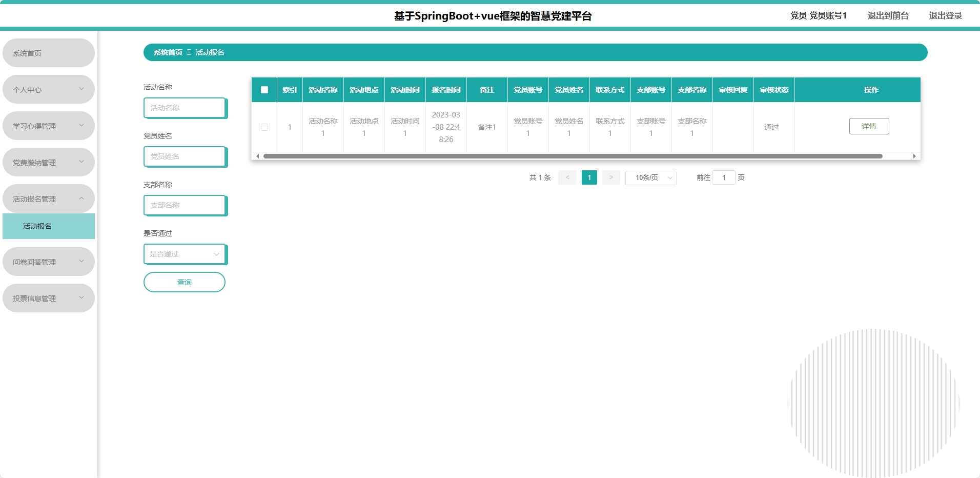The image size is (980, 478).
Task: Click the 党员账号 column header
Action: pyautogui.click(x=528, y=90)
